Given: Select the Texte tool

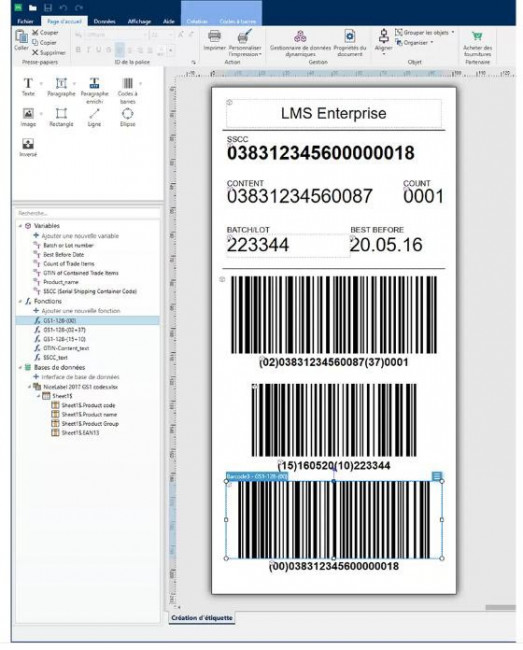Looking at the screenshot, I should click(x=28, y=87).
